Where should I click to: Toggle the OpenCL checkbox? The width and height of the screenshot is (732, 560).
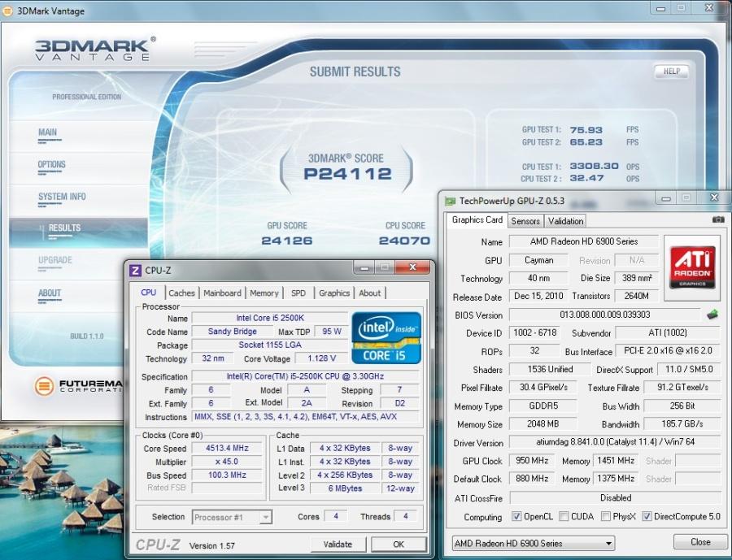tap(516, 516)
